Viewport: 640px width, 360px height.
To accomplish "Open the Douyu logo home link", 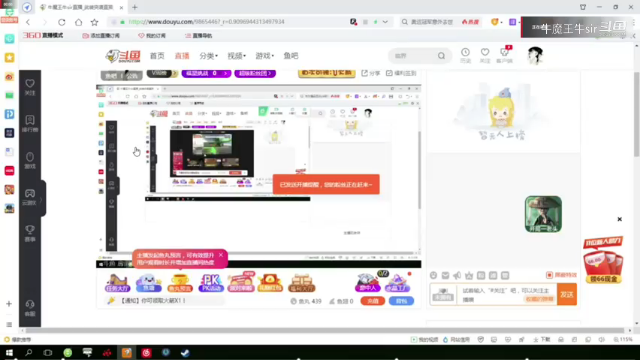I will [123, 56].
